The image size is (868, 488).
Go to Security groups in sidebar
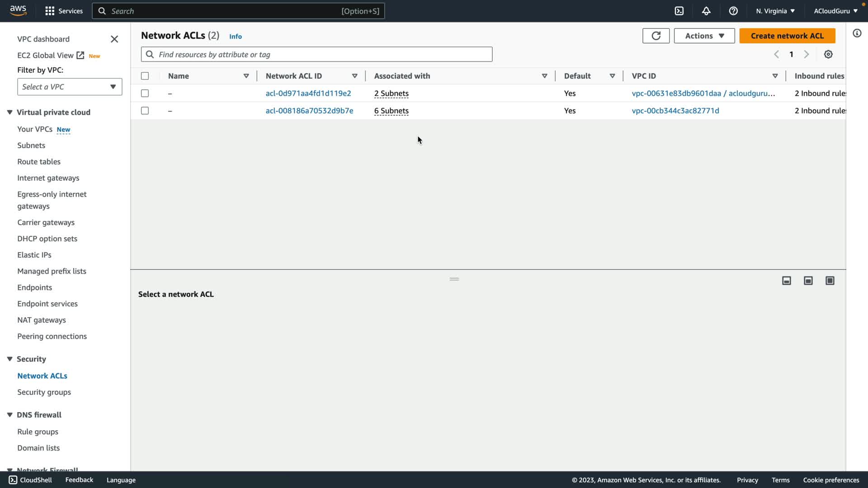pyautogui.click(x=44, y=392)
